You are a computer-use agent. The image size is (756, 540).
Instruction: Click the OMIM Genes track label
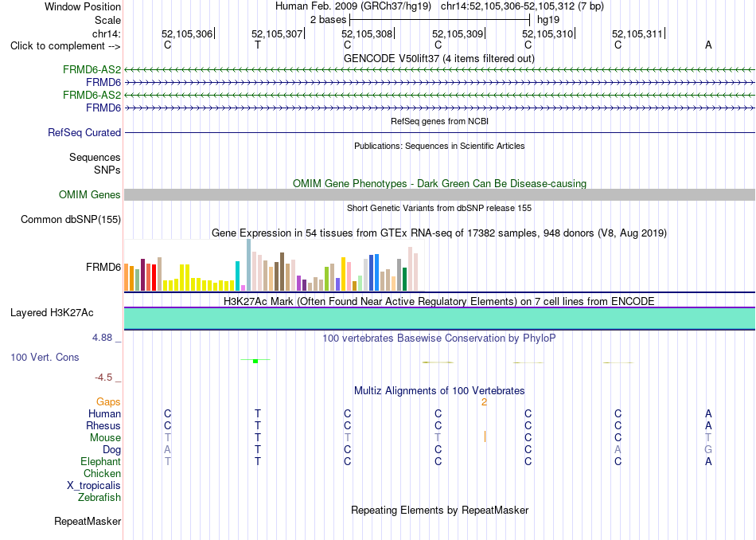[90, 194]
